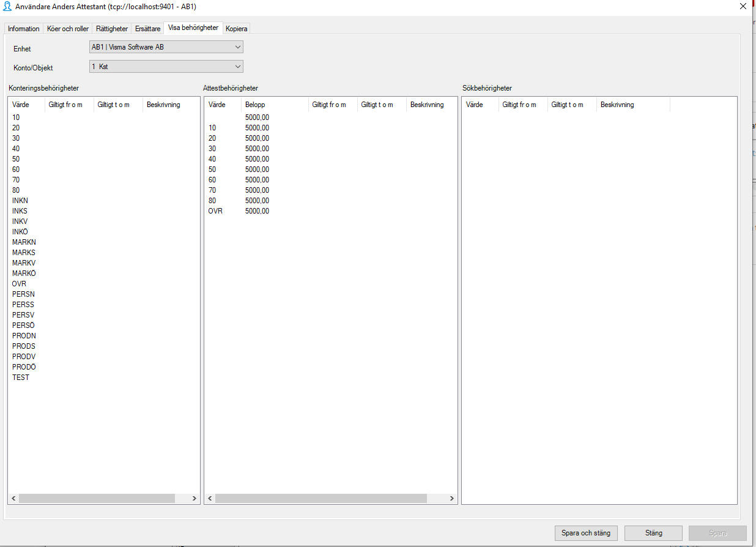Select the Rättigheter tab

[111, 28]
